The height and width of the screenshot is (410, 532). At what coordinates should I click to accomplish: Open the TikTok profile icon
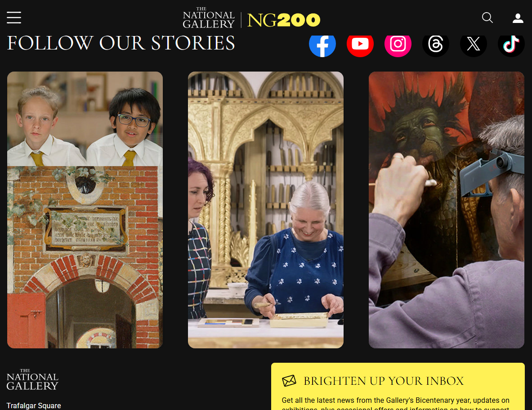point(511,44)
